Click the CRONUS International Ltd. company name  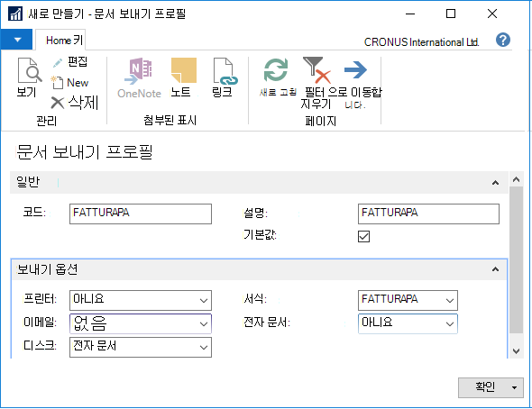pyautogui.click(x=421, y=42)
